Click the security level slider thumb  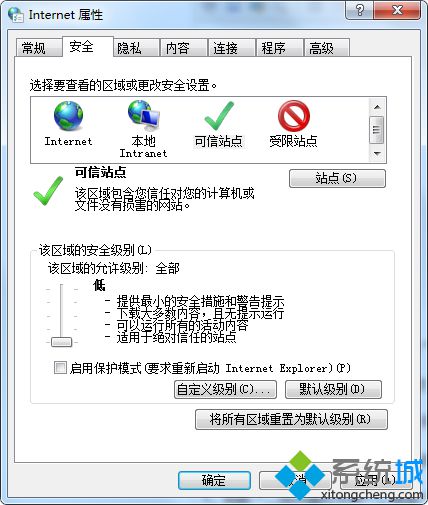coord(61,342)
